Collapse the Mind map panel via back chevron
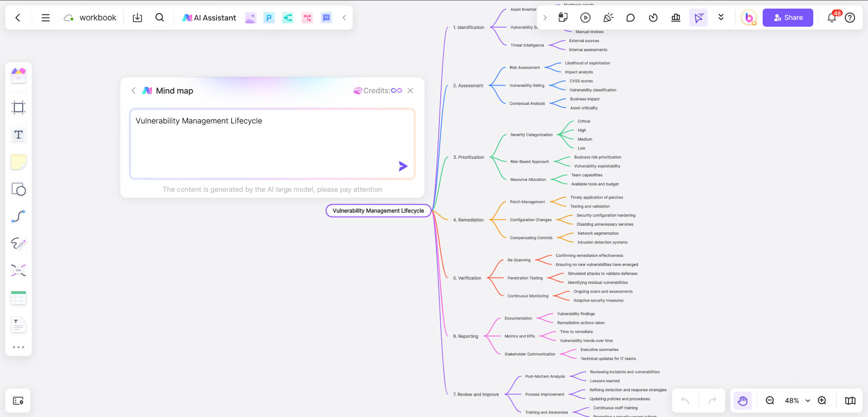This screenshot has height=417, width=868. pyautogui.click(x=133, y=90)
